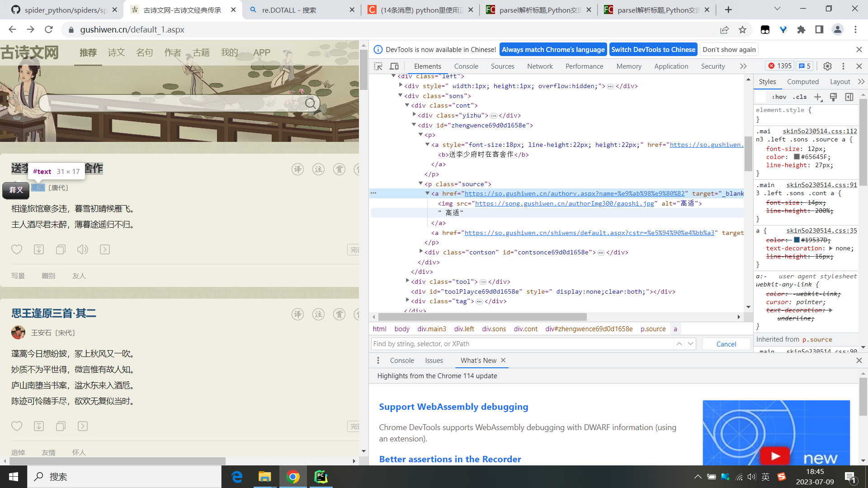Open the 诗文 menu on gushiwen
Image resolution: width=868 pixels, height=488 pixels.
click(x=116, y=53)
